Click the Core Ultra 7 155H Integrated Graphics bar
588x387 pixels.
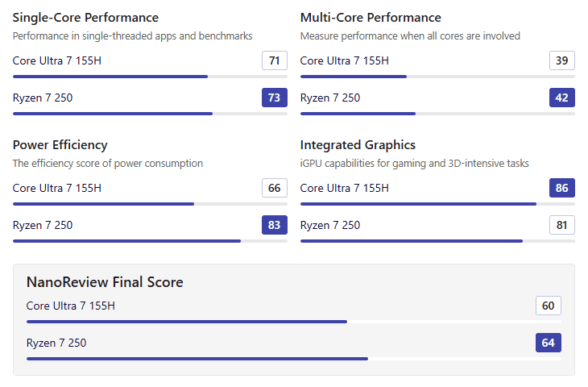point(418,203)
